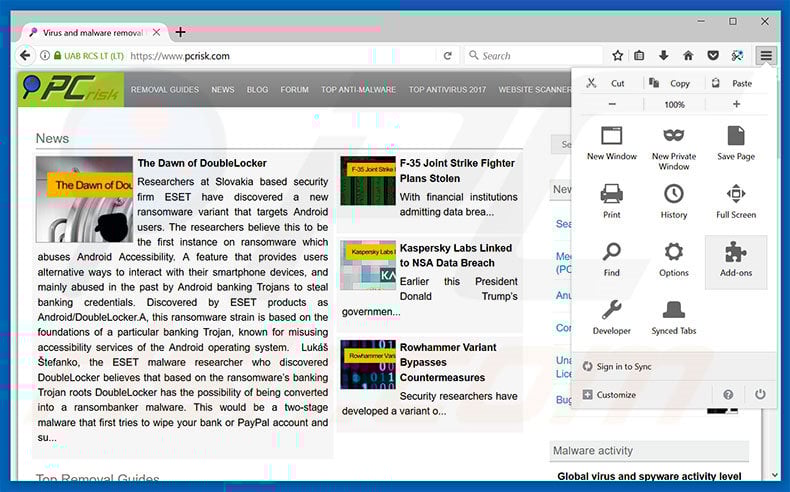Click the DoubleLocker article thumbnail
This screenshot has width=790, height=492.
(84, 199)
